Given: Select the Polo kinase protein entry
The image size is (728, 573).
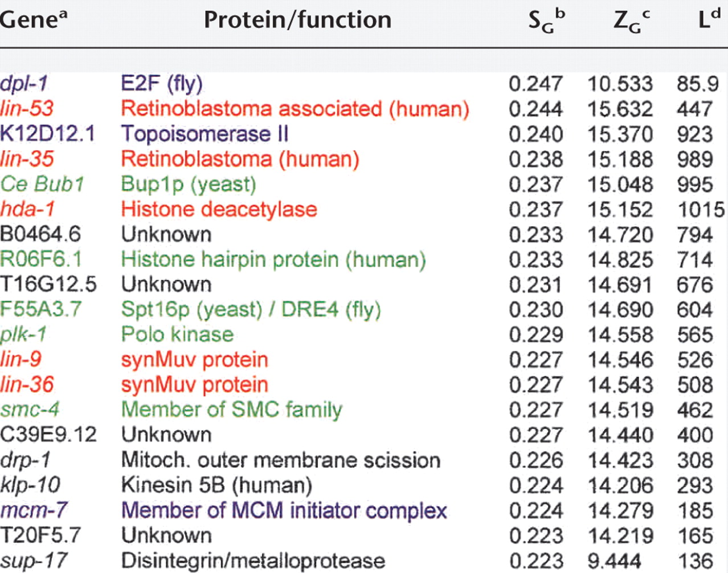Looking at the screenshot, I should 177,334.
